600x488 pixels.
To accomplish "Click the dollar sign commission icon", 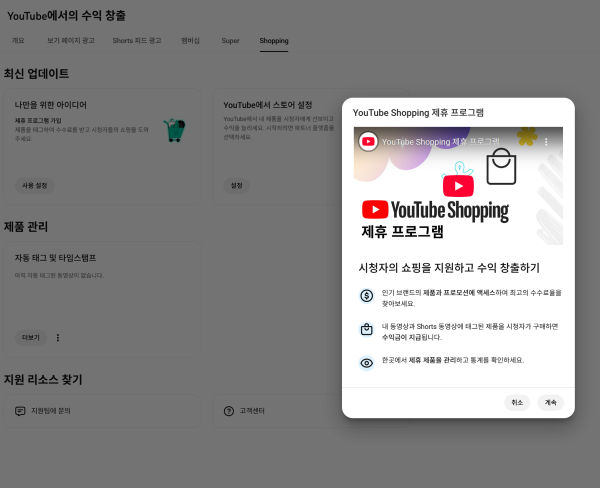I will pyautogui.click(x=367, y=296).
